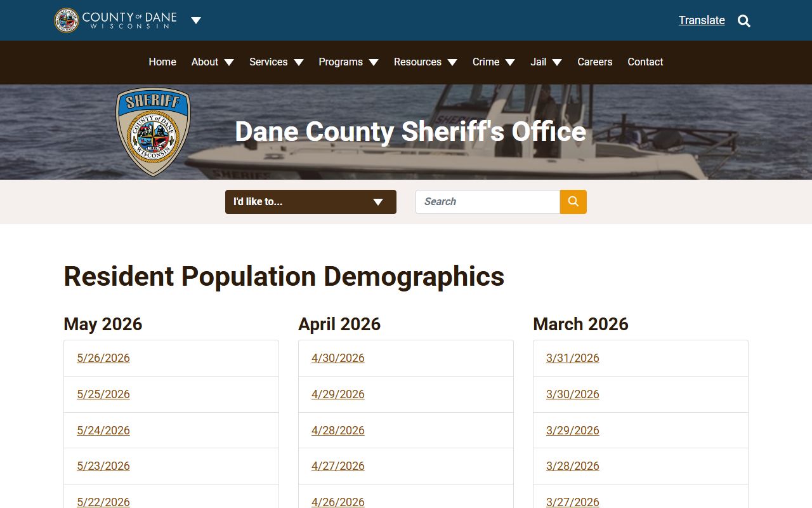
Task: Click the March 2026 heading
Action: tap(580, 324)
